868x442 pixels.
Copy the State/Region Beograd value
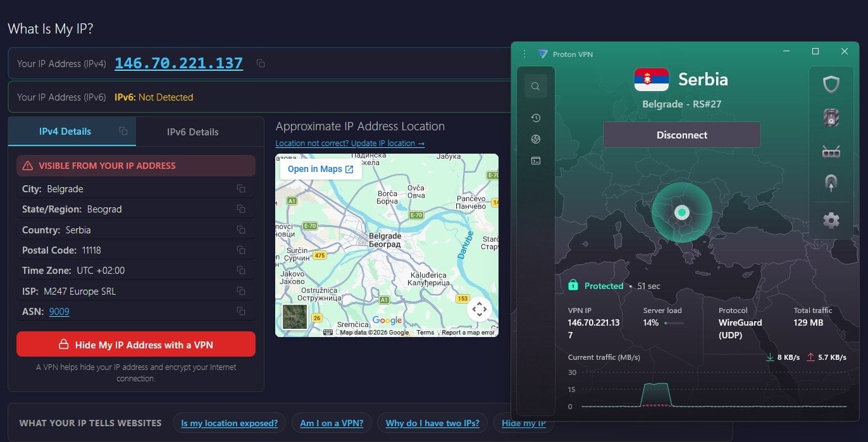click(241, 209)
